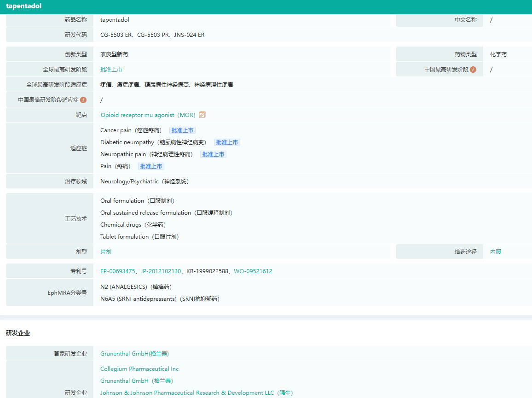The image size is (532, 398).
Task: Open patent EP-00693475
Action: coord(118,271)
